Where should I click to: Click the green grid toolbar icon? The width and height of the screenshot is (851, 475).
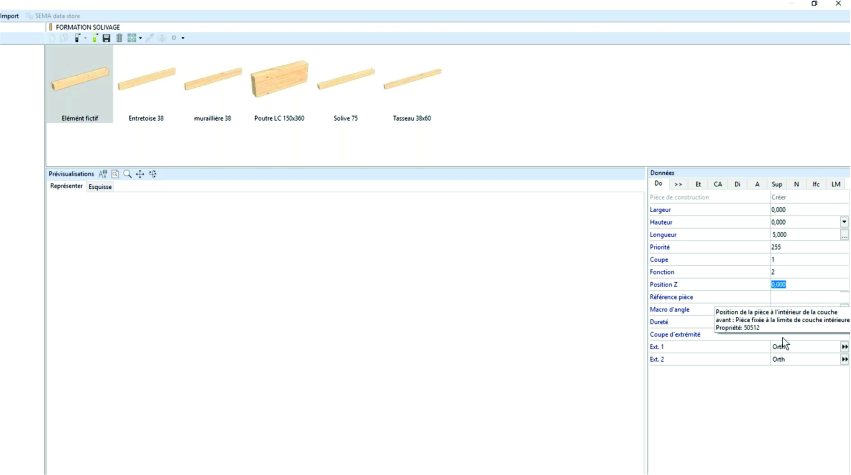pyautogui.click(x=132, y=38)
